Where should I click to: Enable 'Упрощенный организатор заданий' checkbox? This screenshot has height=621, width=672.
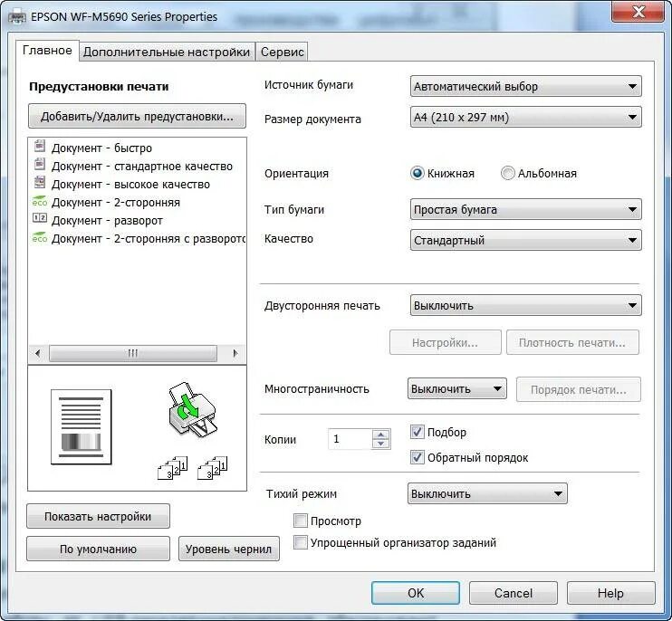pyautogui.click(x=301, y=542)
